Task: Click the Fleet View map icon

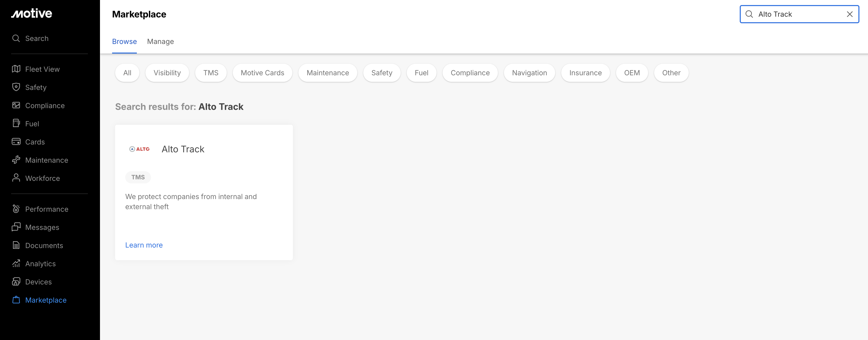Action: (16, 69)
